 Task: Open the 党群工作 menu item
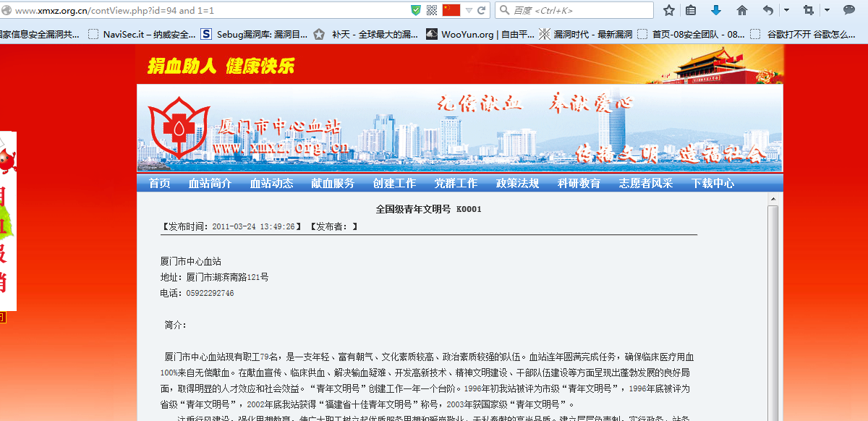(456, 183)
